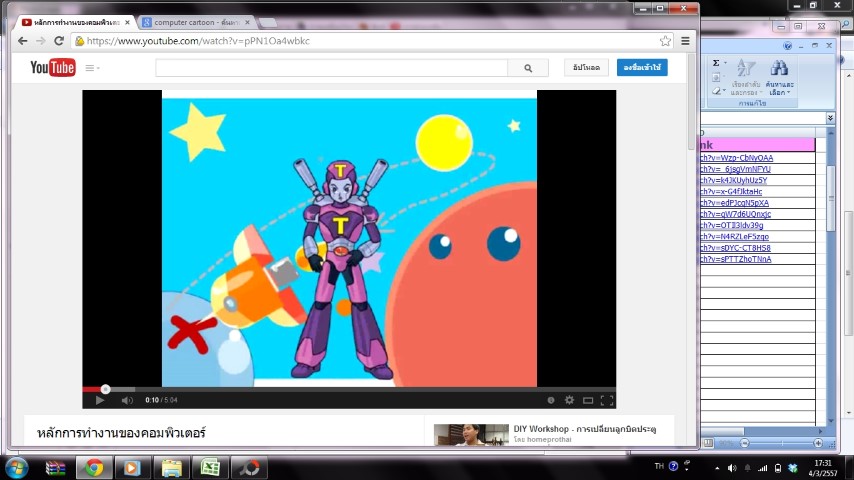Open system tray volume icon
This screenshot has height=480, width=854.
732,468
